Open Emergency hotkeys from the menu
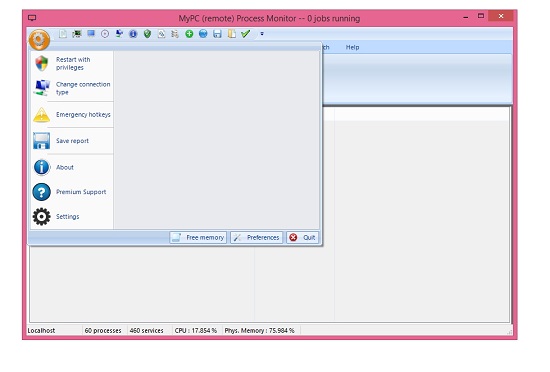The width and height of the screenshot is (550, 372). 72,115
